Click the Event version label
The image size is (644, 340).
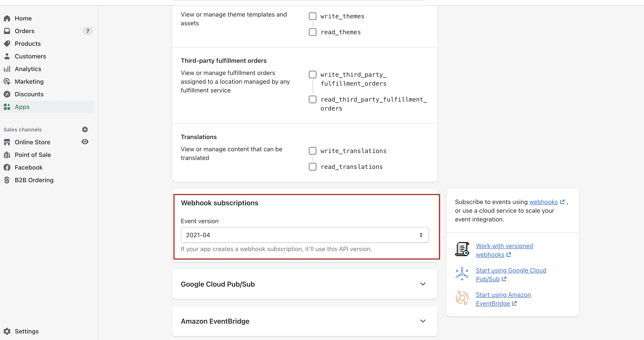coord(200,221)
